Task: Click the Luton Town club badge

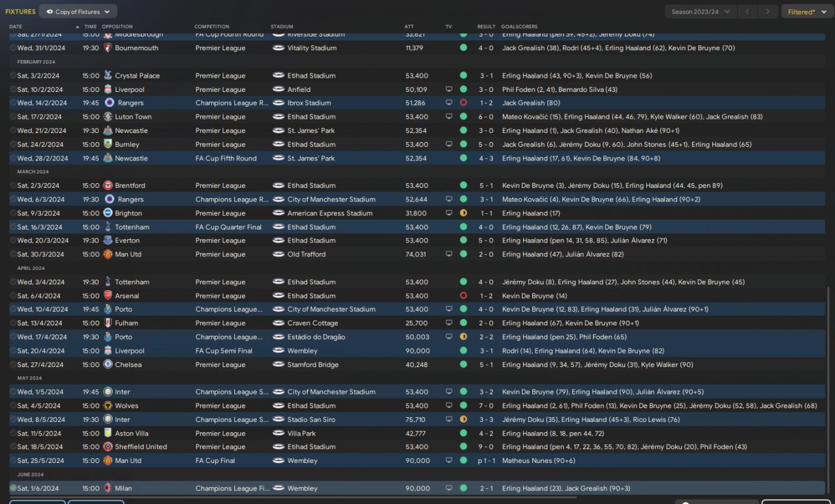Action: tap(108, 117)
